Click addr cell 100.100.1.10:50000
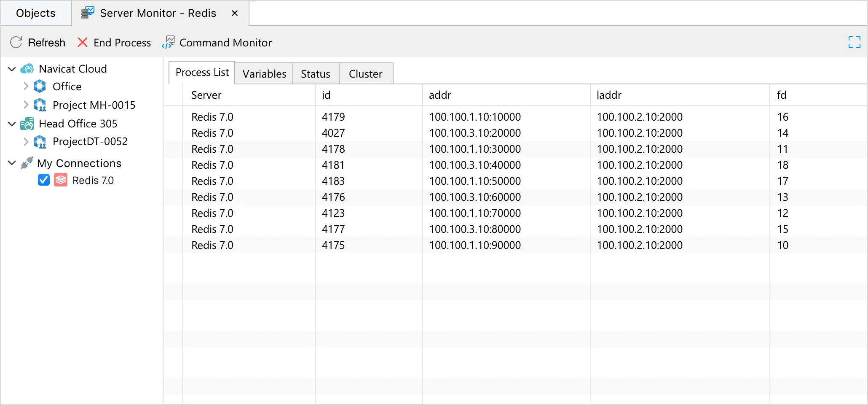868x405 pixels. click(x=475, y=181)
